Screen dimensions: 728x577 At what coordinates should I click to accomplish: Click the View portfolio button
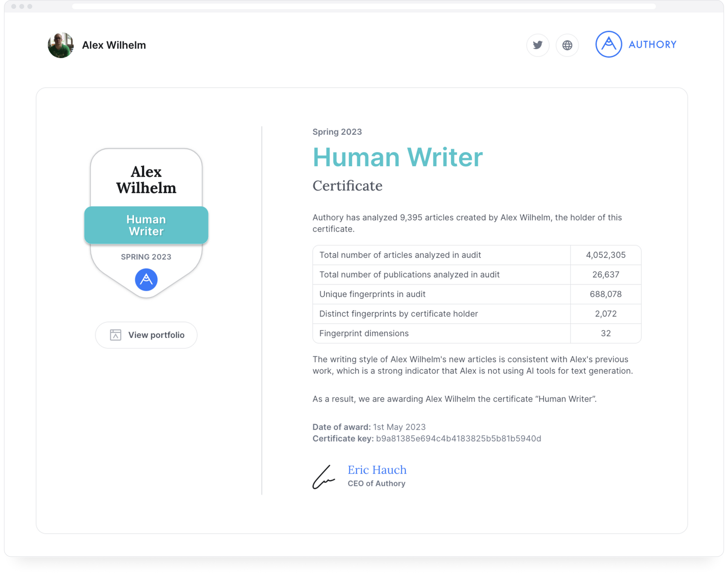point(146,335)
